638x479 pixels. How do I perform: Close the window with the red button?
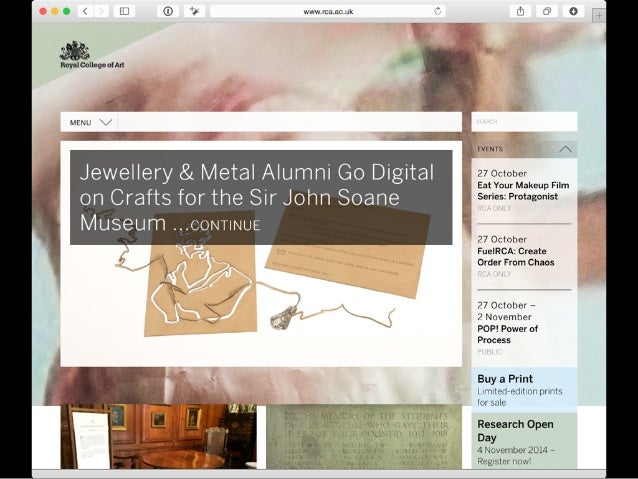(43, 11)
